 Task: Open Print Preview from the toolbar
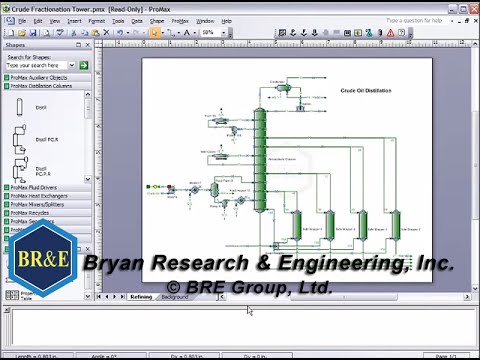click(47, 33)
